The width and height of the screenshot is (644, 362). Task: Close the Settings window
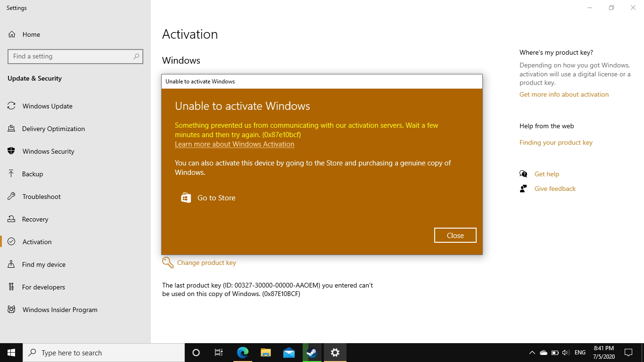633,8
